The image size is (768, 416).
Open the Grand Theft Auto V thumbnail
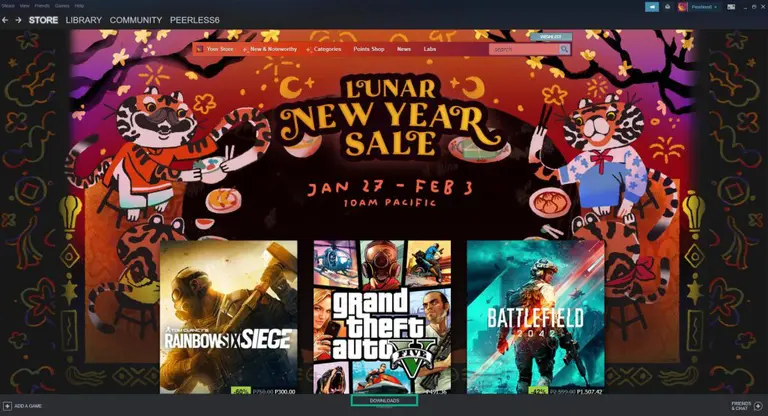(382, 317)
